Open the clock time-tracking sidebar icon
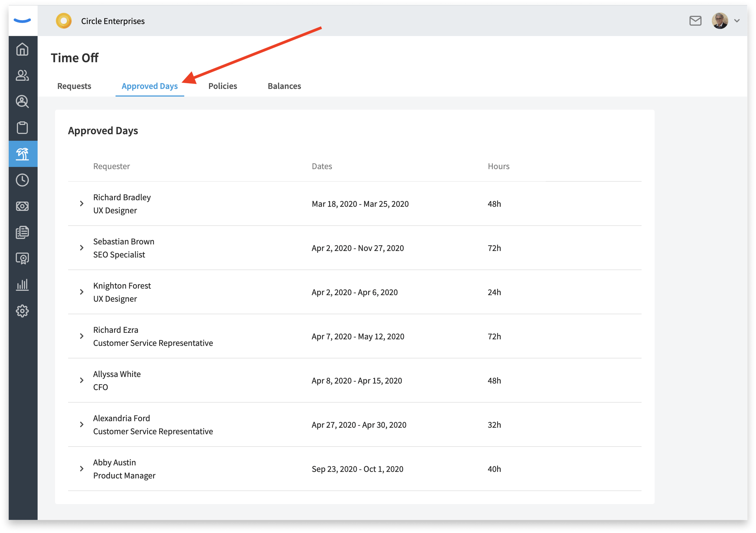This screenshot has height=533, width=756. pos(22,180)
